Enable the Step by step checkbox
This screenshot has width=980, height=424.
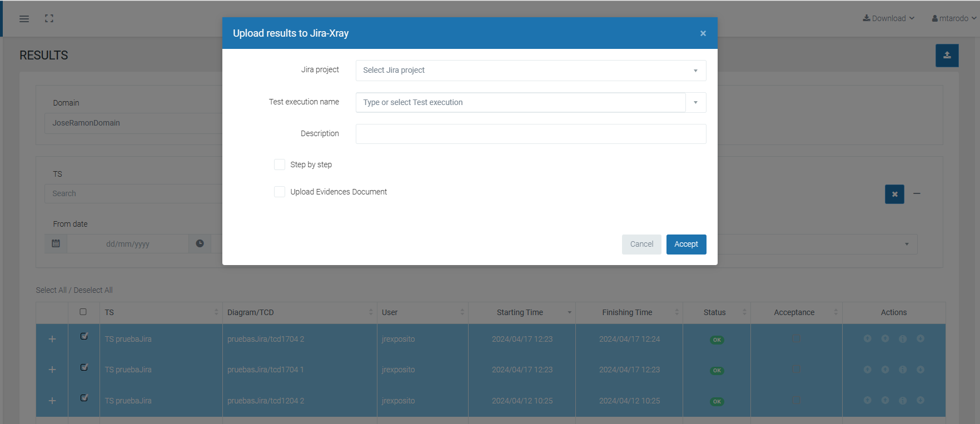(x=280, y=164)
